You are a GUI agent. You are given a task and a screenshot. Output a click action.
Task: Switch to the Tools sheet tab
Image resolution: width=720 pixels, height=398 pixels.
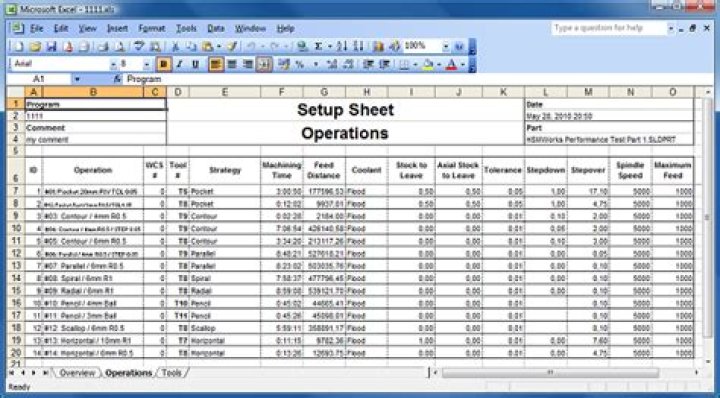[x=171, y=373]
